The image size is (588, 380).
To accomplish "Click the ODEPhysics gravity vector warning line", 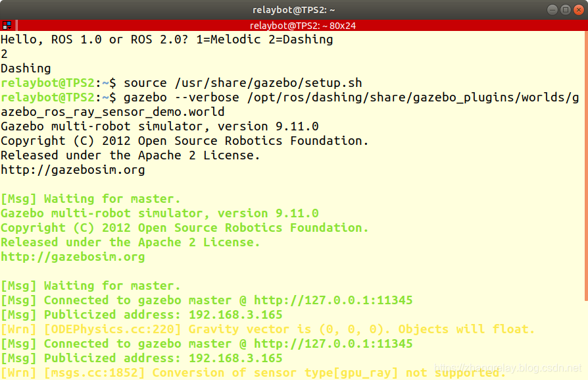I will click(x=263, y=329).
